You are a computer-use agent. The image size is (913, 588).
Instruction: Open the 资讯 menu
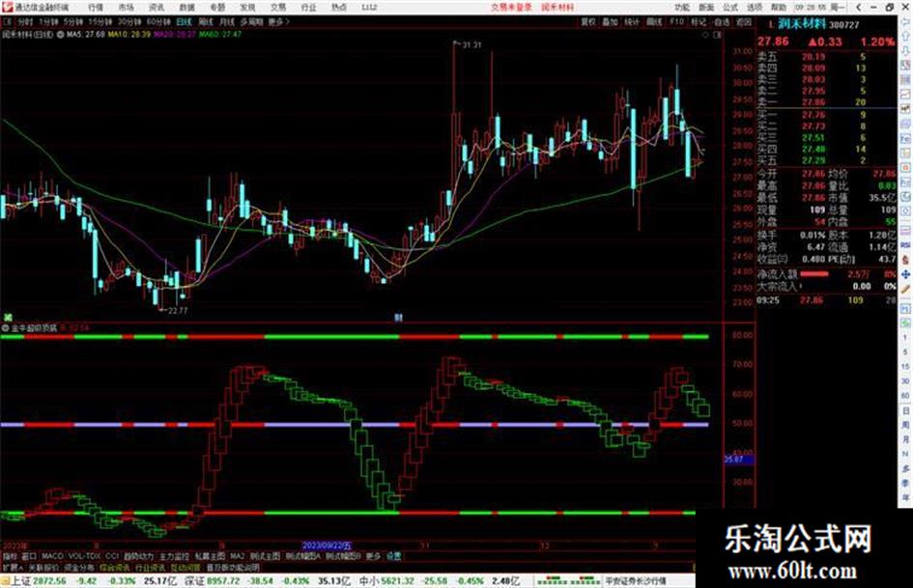[157, 7]
